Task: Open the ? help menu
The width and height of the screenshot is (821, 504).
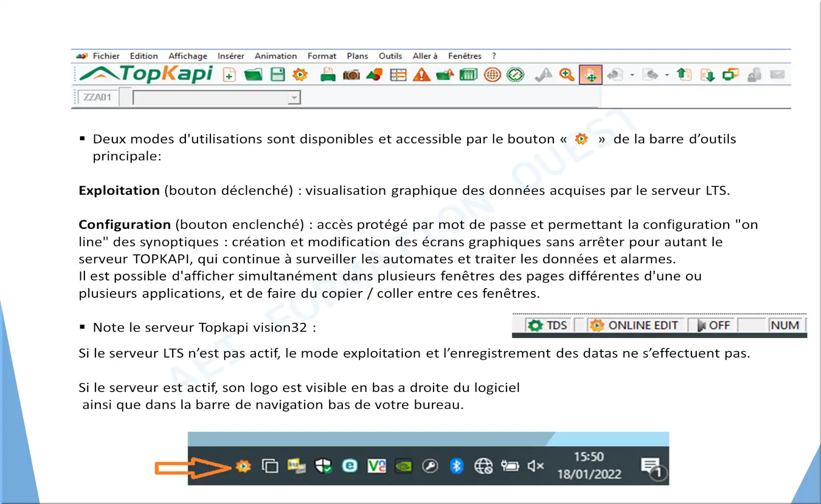Action: 494,56
